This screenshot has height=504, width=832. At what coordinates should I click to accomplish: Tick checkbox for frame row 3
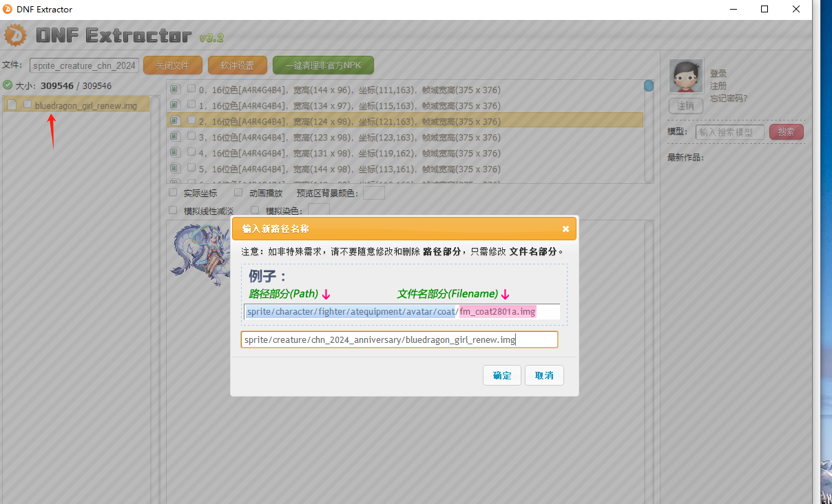tap(191, 136)
